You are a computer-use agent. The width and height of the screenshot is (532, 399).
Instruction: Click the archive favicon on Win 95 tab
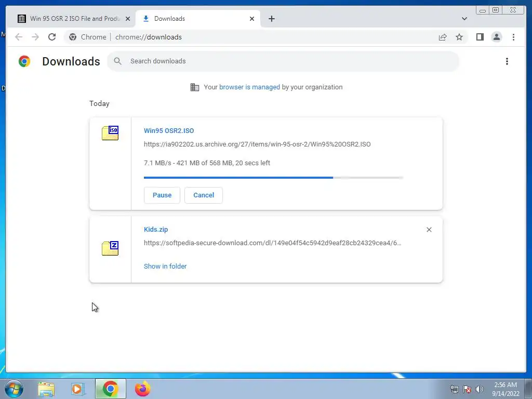coord(22,19)
